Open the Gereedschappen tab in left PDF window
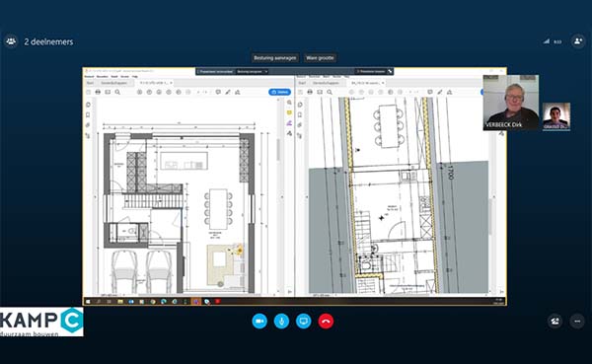Image resolution: width=592 pixels, height=364 pixels. tap(114, 83)
